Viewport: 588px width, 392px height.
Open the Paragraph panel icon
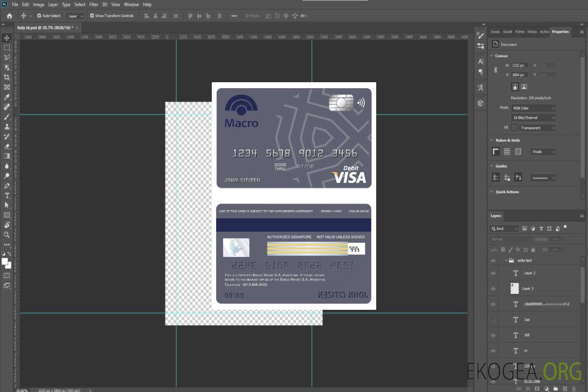click(x=481, y=72)
